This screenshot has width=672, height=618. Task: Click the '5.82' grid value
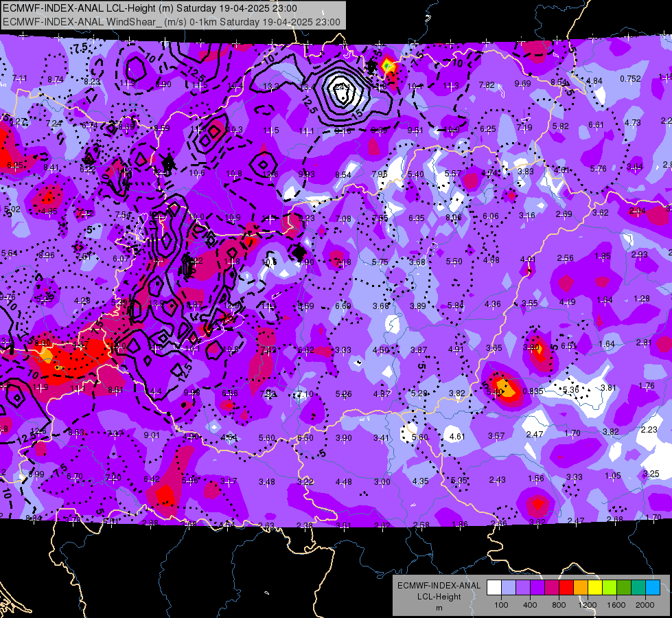[x=561, y=126]
